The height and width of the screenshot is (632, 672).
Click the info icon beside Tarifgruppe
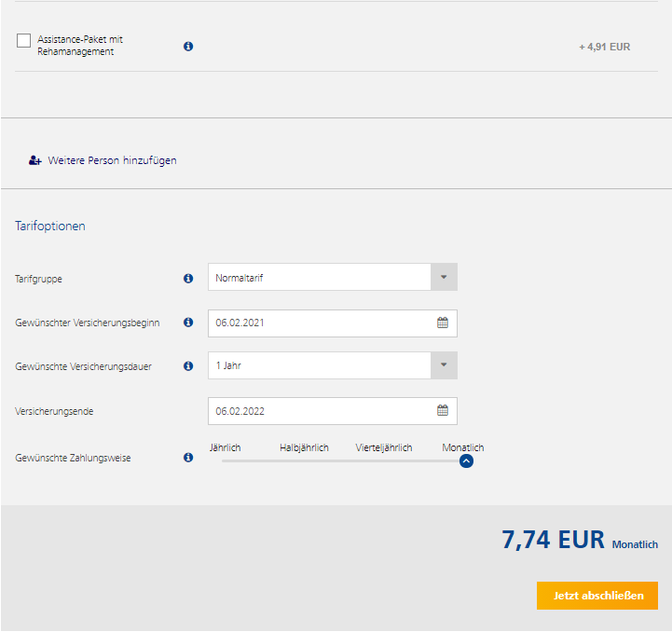(x=188, y=279)
